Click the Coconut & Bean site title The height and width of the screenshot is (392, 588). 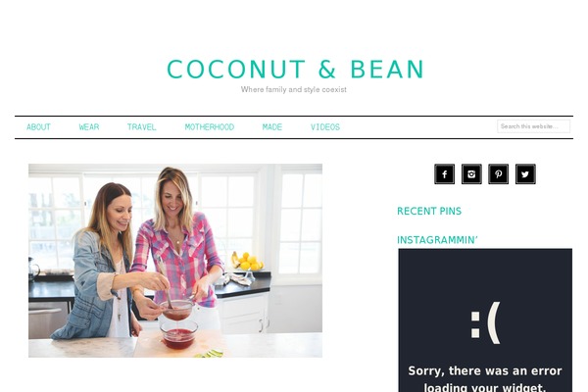point(295,69)
